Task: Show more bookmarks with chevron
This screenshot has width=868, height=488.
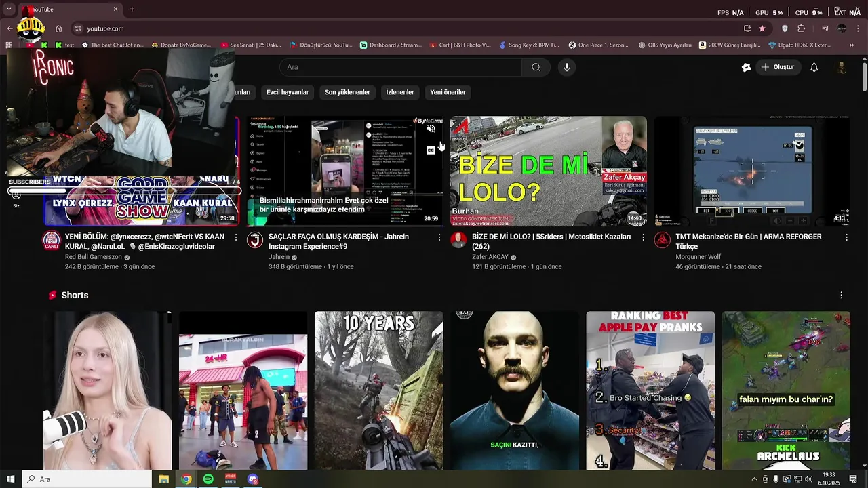Action: click(852, 45)
